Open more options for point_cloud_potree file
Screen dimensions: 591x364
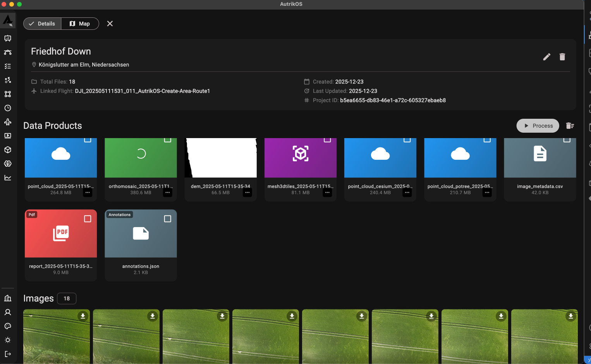point(487,192)
